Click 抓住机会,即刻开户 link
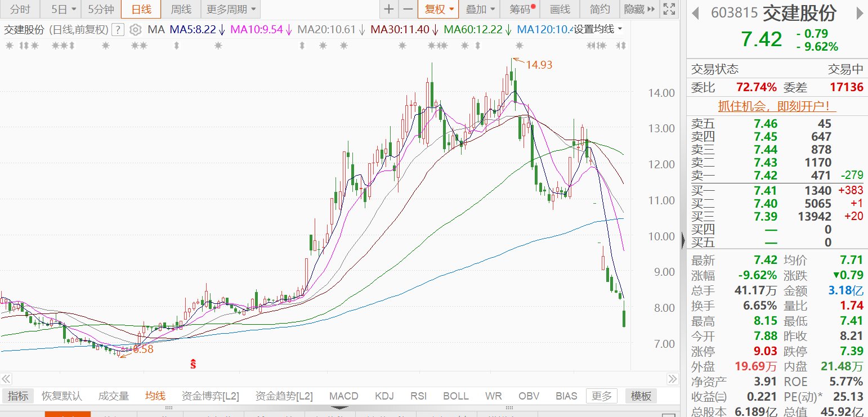Image resolution: width=868 pixels, height=417 pixels. 777,106
